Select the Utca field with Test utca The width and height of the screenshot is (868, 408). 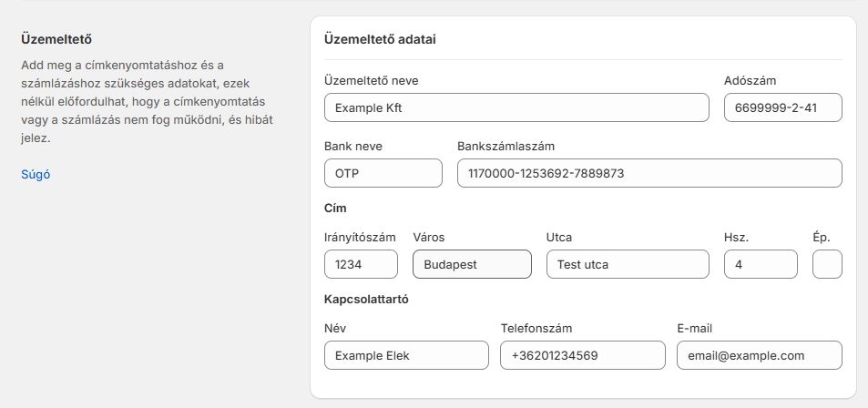coord(627,265)
